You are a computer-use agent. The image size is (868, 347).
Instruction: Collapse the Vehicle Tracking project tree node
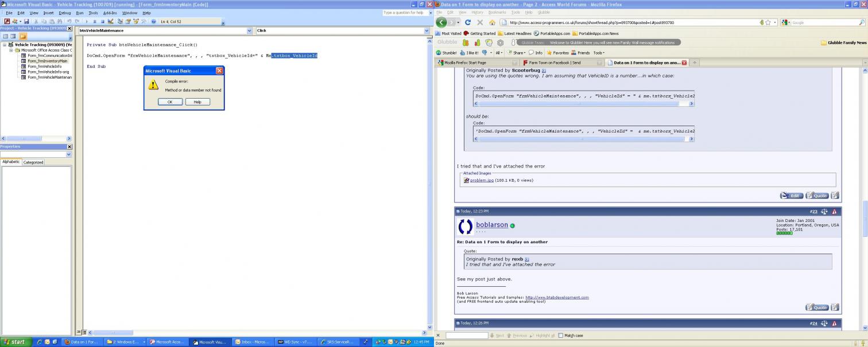(x=5, y=45)
